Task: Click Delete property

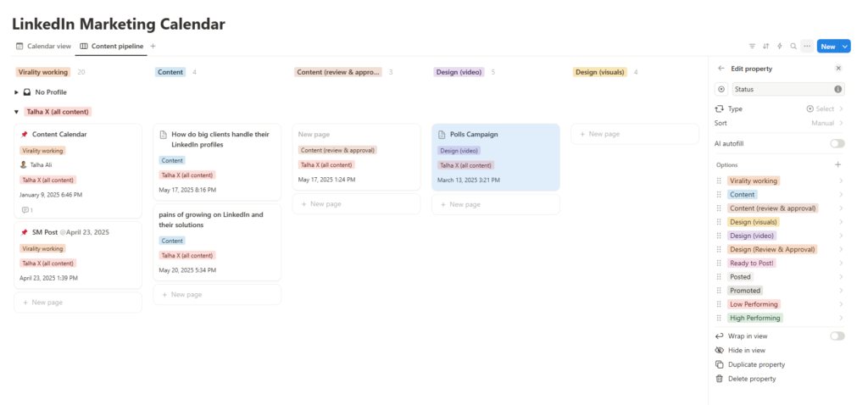Action: 751,379
